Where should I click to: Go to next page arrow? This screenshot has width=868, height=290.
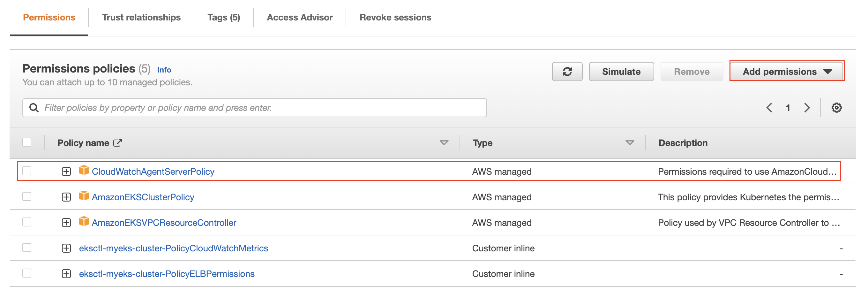(x=807, y=108)
